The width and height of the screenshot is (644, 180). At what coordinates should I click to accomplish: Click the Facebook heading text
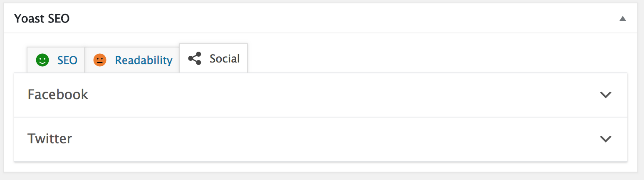(x=58, y=95)
